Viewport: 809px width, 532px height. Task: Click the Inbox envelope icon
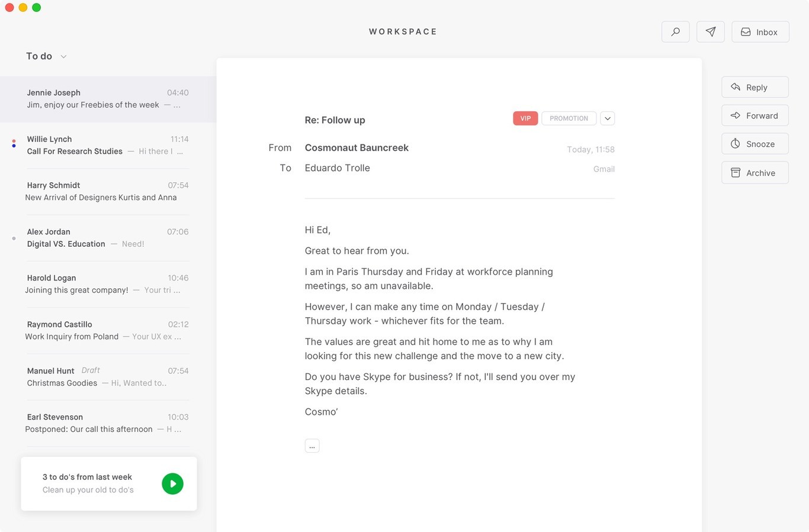(745, 32)
